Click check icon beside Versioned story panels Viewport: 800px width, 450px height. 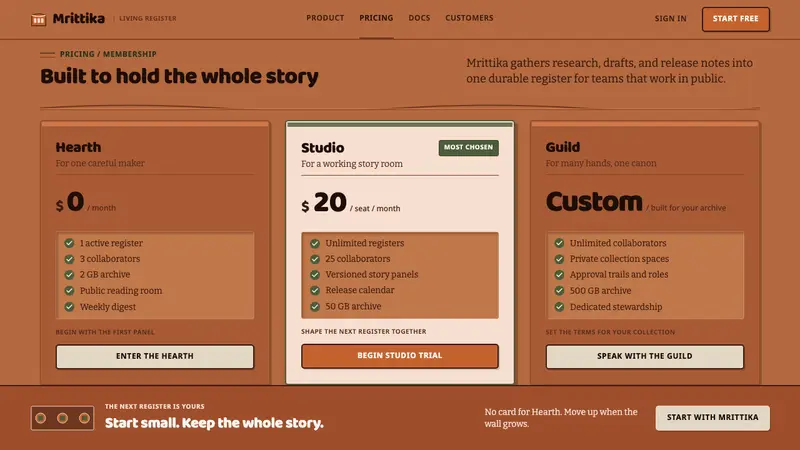315,274
